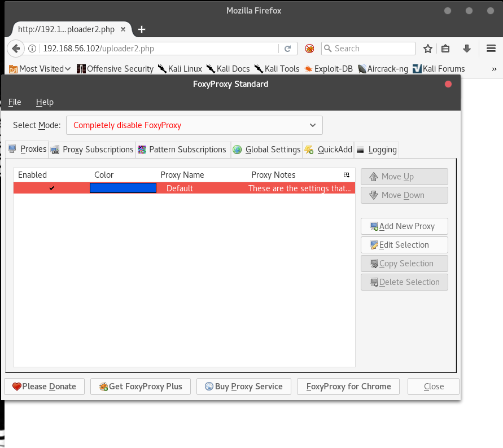Switch to the Global Settings tab
Image resolution: width=503 pixels, height=448 pixels.
266,150
